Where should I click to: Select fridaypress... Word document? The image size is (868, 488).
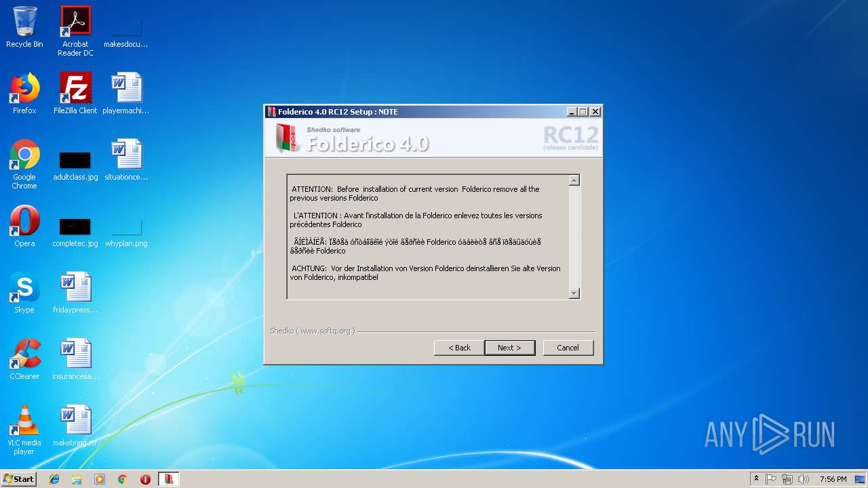pyautogui.click(x=75, y=293)
